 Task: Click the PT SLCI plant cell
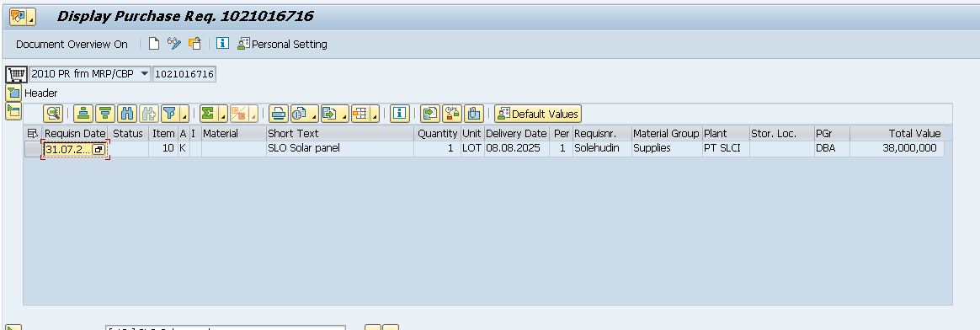point(725,149)
